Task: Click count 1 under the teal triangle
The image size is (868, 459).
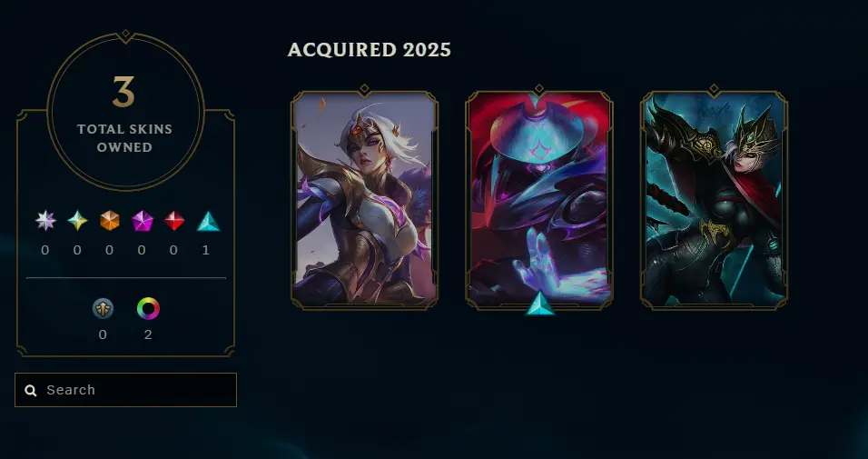Action: click(x=206, y=251)
